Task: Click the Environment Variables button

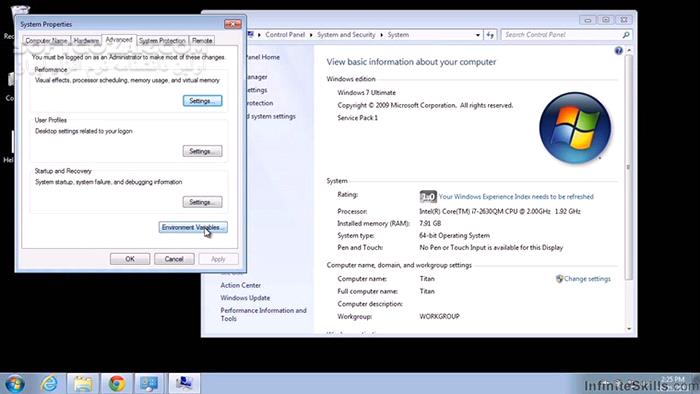Action: [x=193, y=227]
